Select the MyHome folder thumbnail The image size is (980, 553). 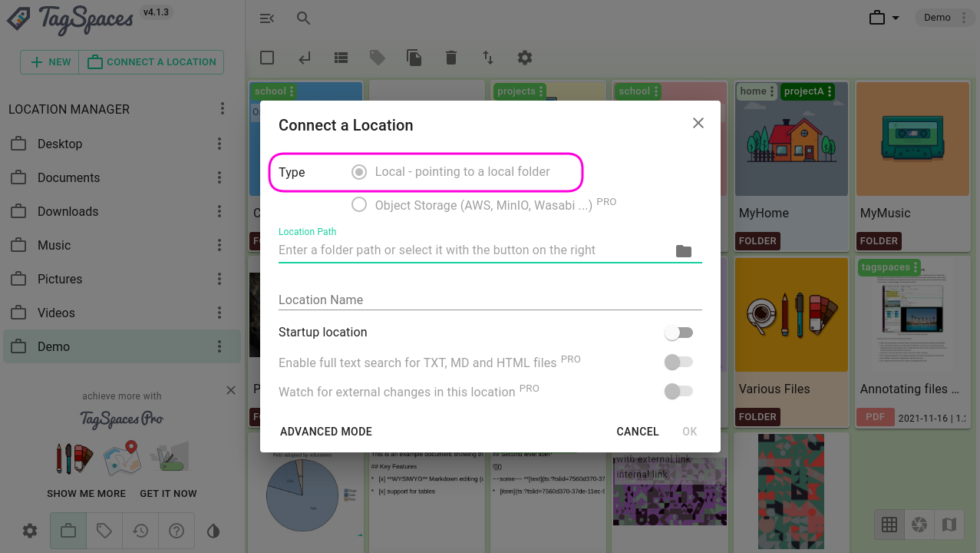[x=791, y=139]
